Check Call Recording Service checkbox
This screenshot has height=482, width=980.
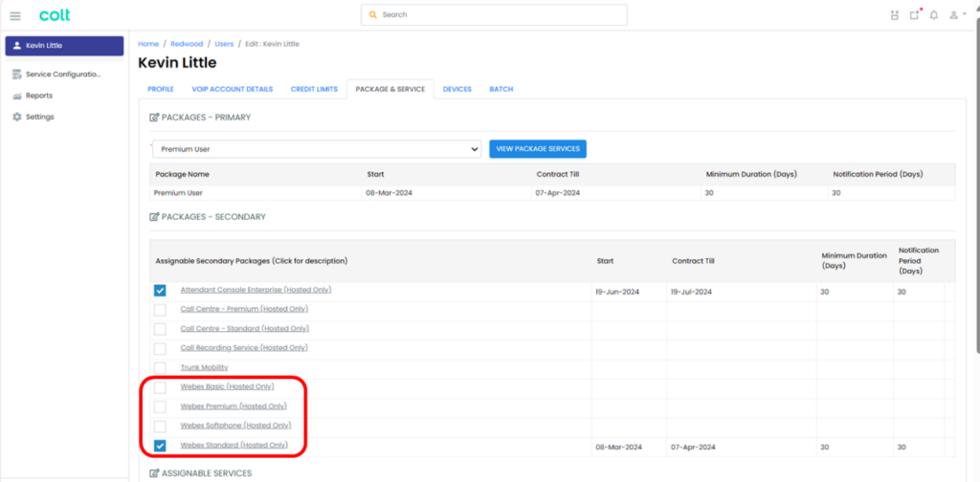pyautogui.click(x=160, y=348)
